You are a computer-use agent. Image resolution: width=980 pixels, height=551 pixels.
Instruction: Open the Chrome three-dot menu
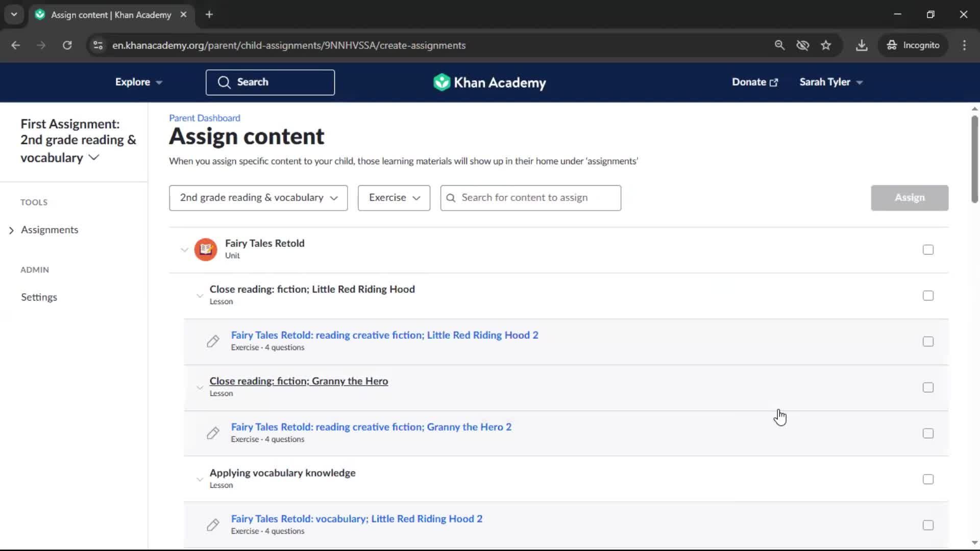click(964, 45)
